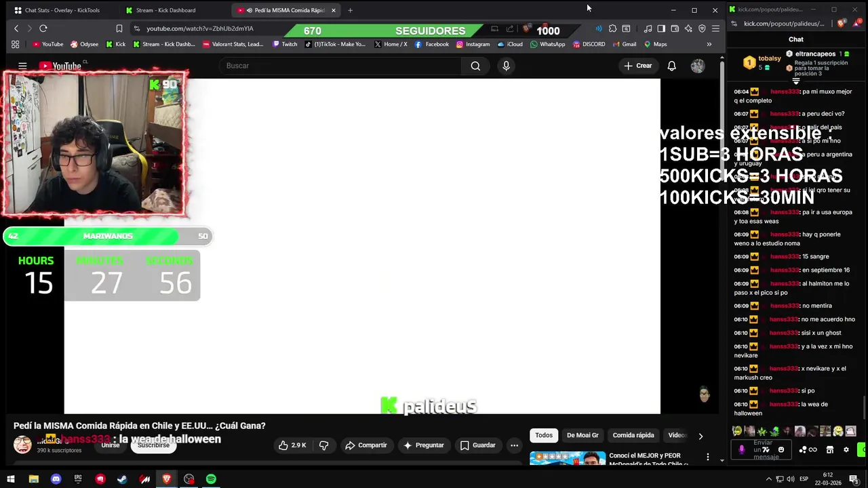Bookmark this page icon
Image resolution: width=868 pixels, height=488 pixels.
[119, 28]
